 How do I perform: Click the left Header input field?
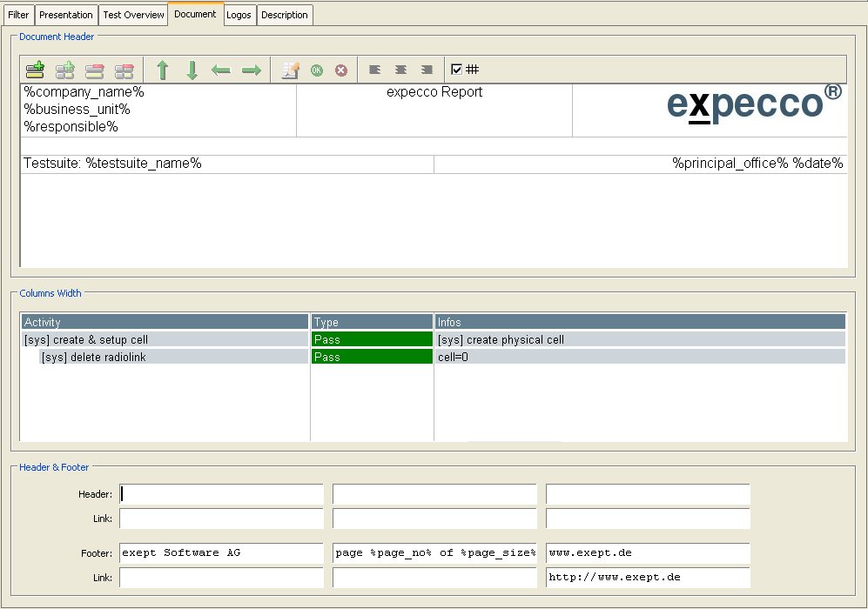[x=221, y=494]
